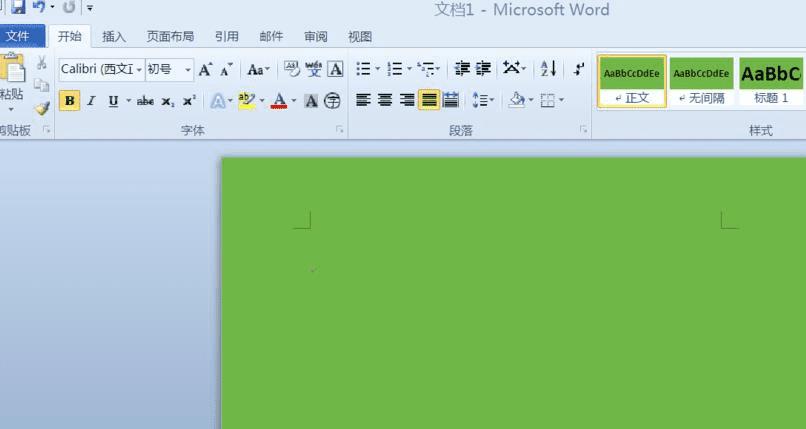Toggle Underline formatting
806x429 pixels.
(x=113, y=101)
